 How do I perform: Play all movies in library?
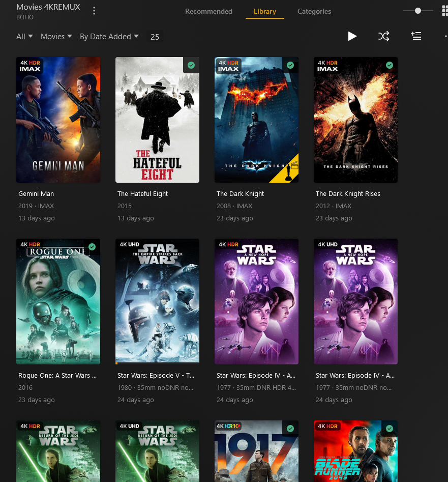pyautogui.click(x=352, y=36)
